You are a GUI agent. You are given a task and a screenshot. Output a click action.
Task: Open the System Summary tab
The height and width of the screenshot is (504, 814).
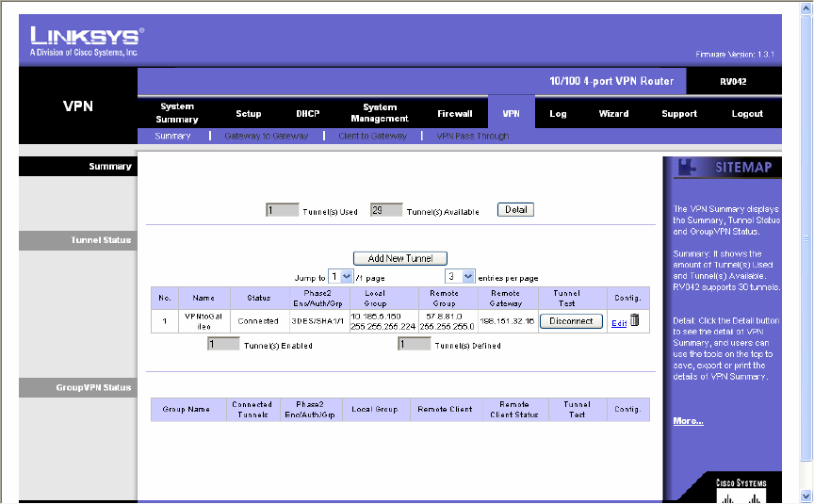point(177,113)
